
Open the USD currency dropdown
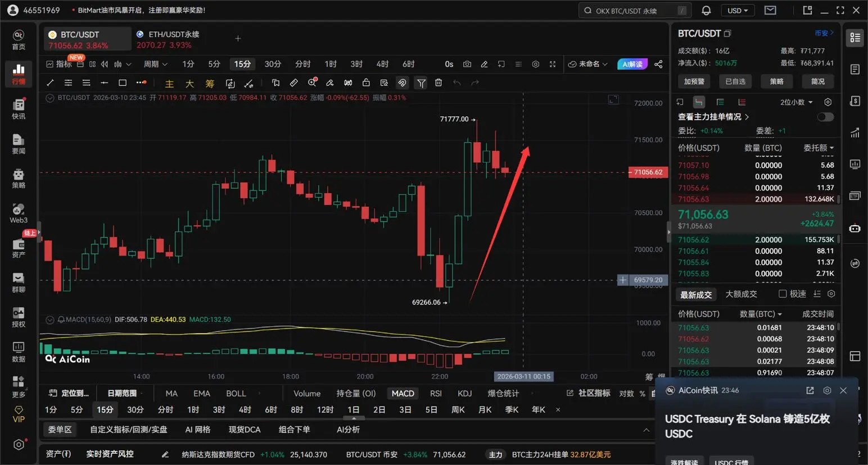738,10
